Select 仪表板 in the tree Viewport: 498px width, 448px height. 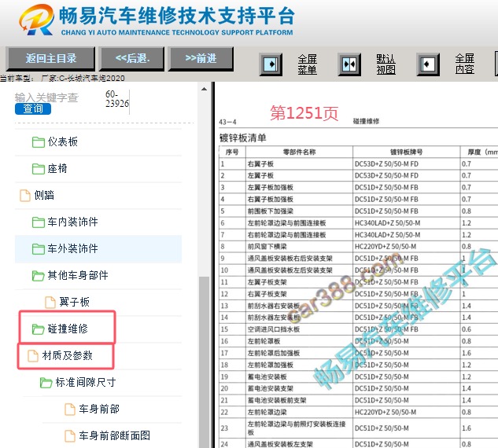click(63, 141)
